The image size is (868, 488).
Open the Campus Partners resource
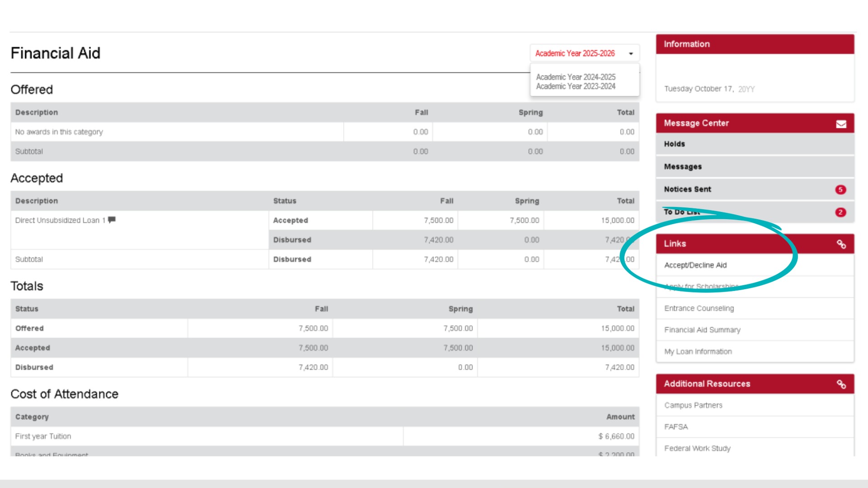coord(693,405)
